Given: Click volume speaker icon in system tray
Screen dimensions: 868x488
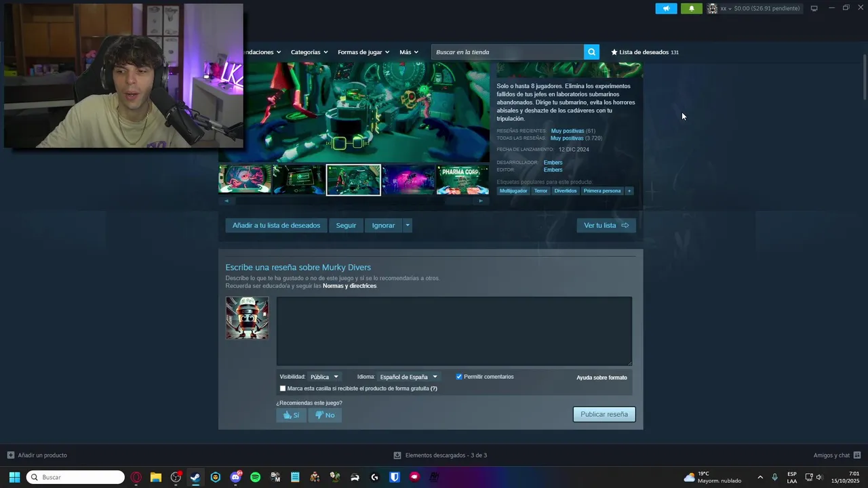Looking at the screenshot, I should tap(819, 477).
